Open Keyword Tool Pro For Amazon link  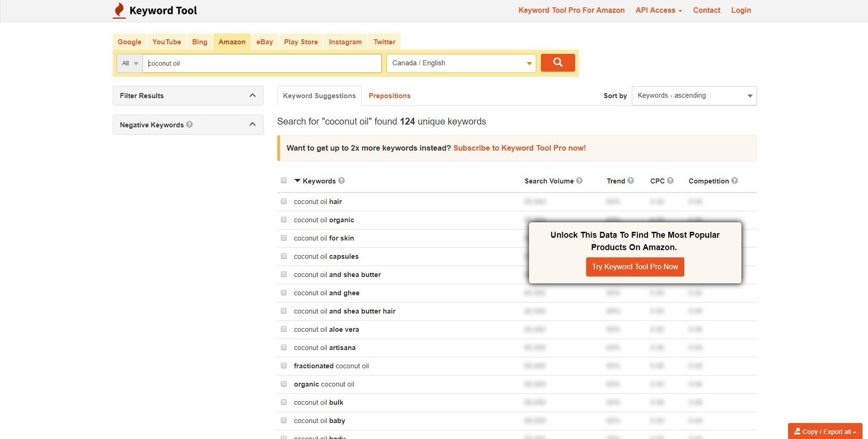point(572,10)
